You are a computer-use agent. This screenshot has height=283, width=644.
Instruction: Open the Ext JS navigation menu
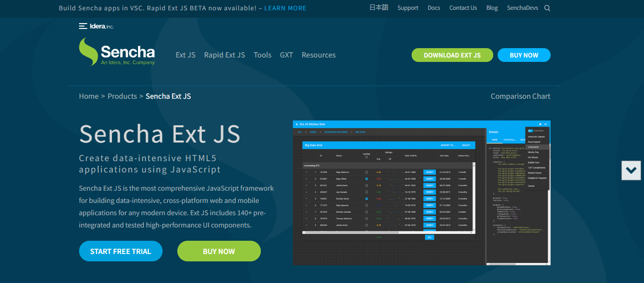[x=186, y=55]
